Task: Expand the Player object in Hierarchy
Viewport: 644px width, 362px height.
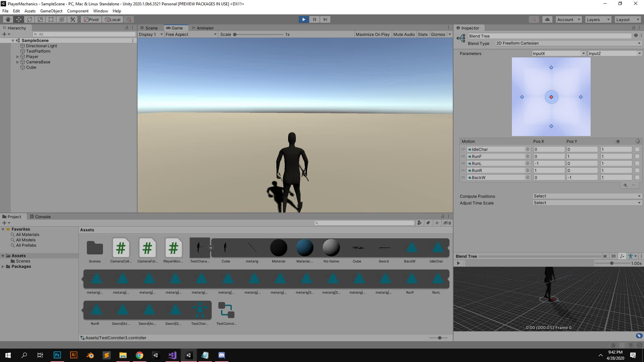Action: [x=17, y=57]
